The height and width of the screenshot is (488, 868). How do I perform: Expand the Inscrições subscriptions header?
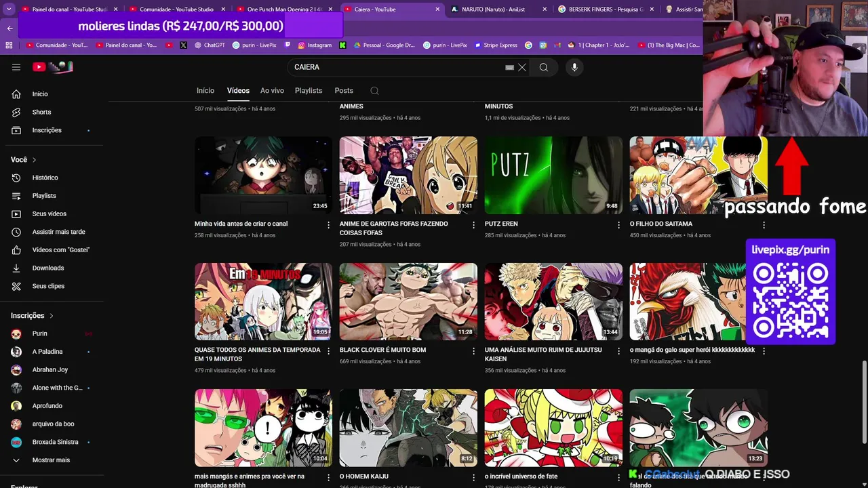pyautogui.click(x=32, y=316)
